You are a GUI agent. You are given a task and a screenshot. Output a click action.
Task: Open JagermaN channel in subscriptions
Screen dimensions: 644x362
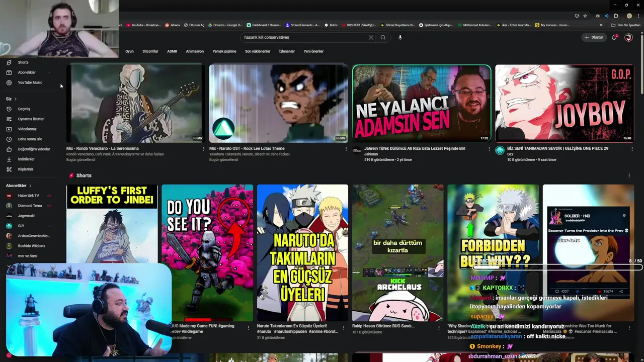point(26,216)
